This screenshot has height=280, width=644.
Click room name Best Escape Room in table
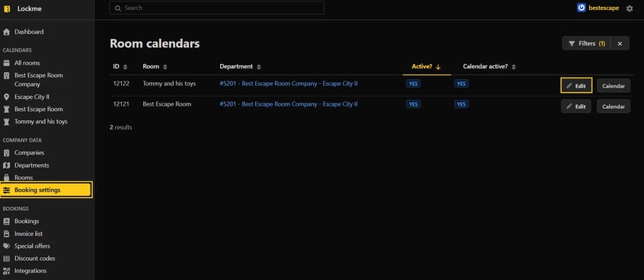point(167,104)
